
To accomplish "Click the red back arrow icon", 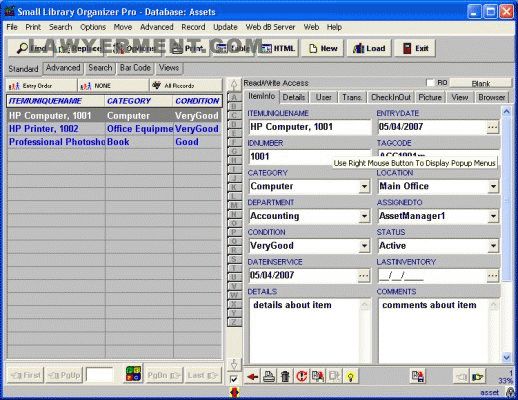I will [x=252, y=377].
